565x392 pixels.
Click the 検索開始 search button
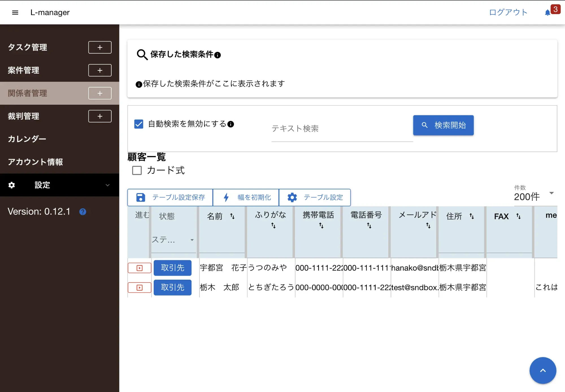443,125
